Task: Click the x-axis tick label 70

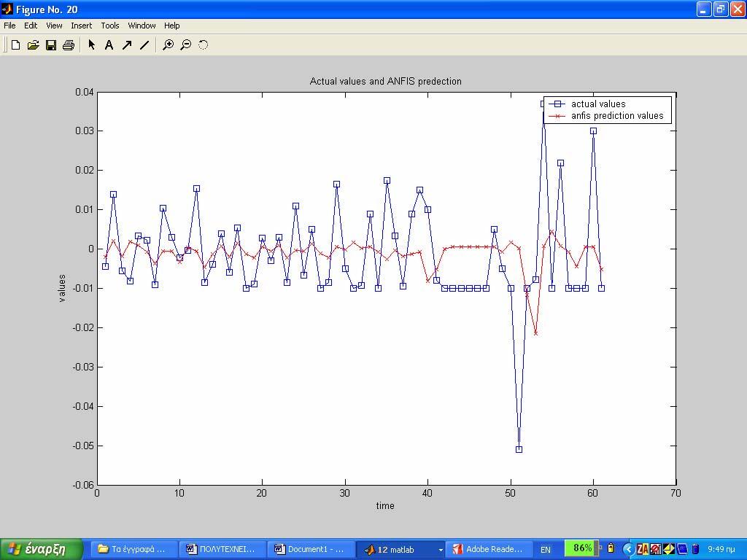Action: click(x=676, y=494)
